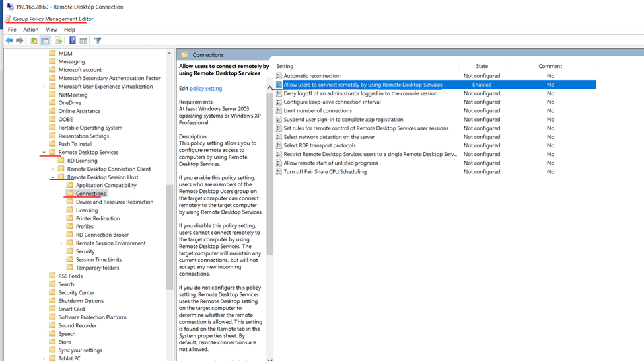Expand the Remote Desktop Connection Client node
Viewport: 644px width, 361px height.
[x=53, y=169]
